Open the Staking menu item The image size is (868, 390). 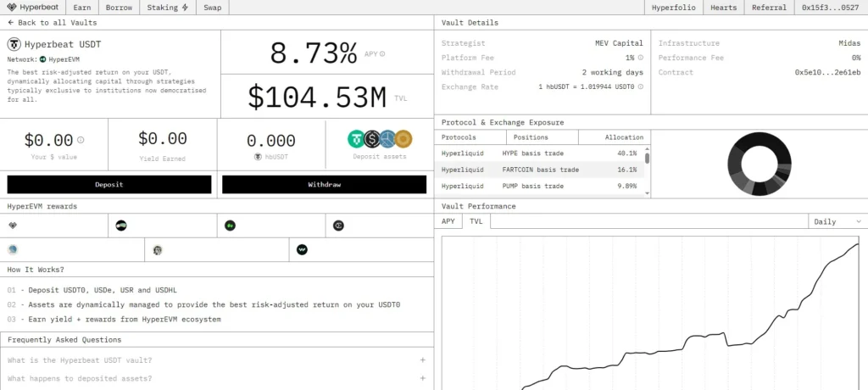(x=167, y=7)
